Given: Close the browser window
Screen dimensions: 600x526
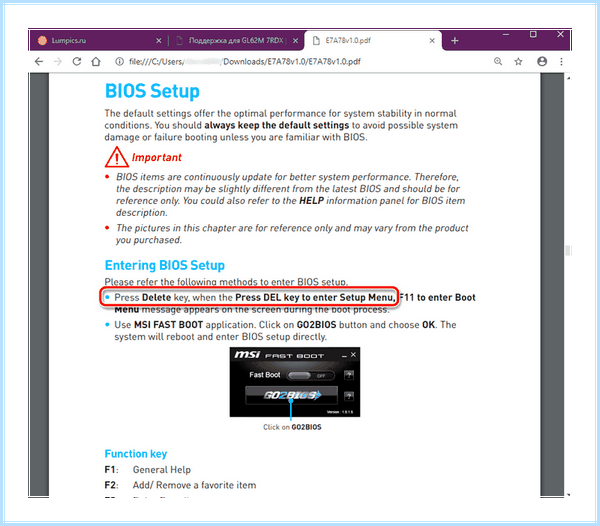Looking at the screenshot, I should pyautogui.click(x=561, y=34).
